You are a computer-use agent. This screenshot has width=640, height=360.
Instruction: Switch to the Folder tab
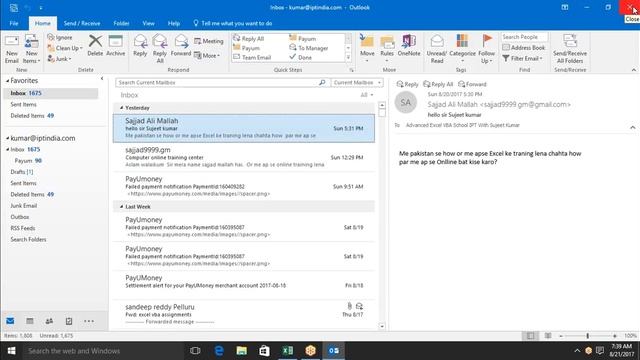pyautogui.click(x=121, y=23)
